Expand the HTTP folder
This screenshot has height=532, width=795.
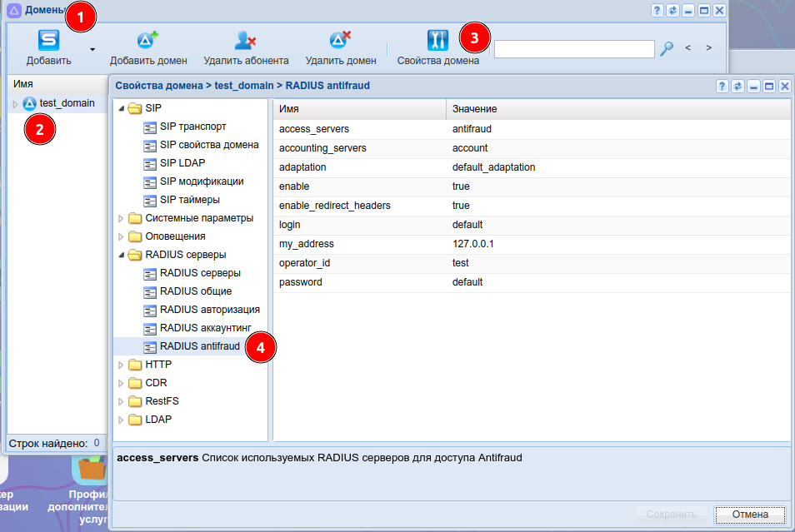click(121, 365)
